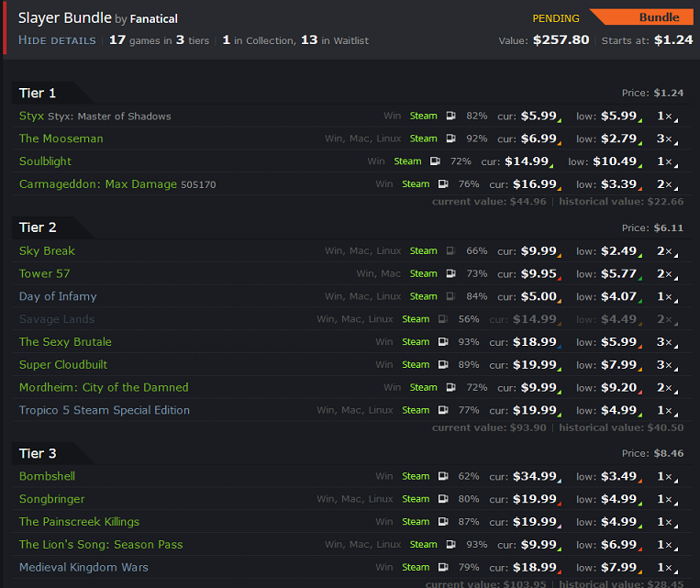700x588 pixels.
Task: Open current price $14.99 dropdown for Soulblight
Action: 529,161
